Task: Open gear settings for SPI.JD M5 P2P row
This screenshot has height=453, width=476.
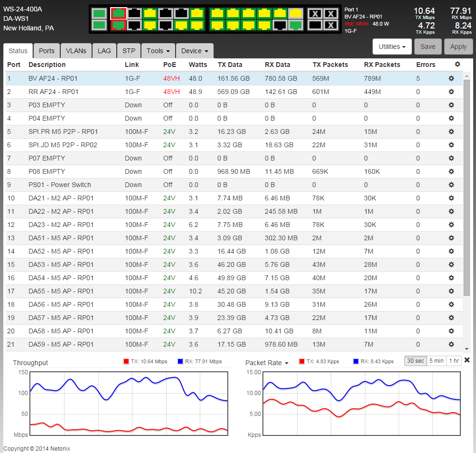Action: click(x=451, y=145)
